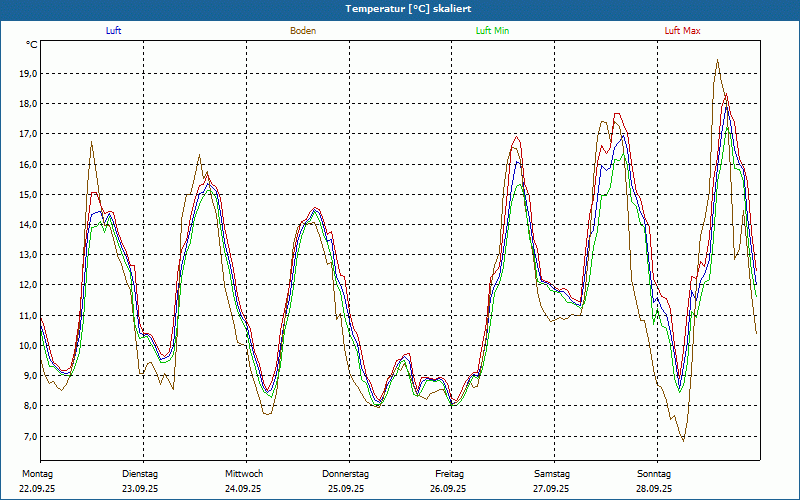Screen dimensions: 800x500
Task: Click the date 22.09.25
Action: 37,489
